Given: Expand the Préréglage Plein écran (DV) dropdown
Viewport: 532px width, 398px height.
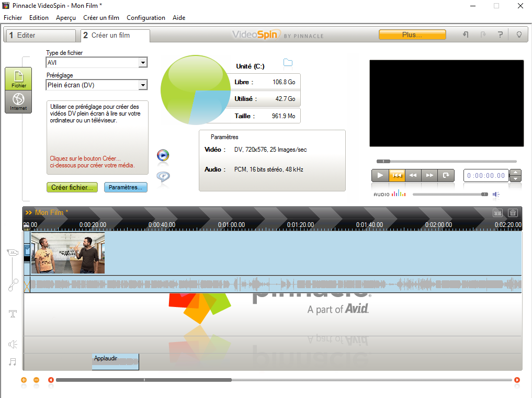Looking at the screenshot, I should click(x=142, y=85).
